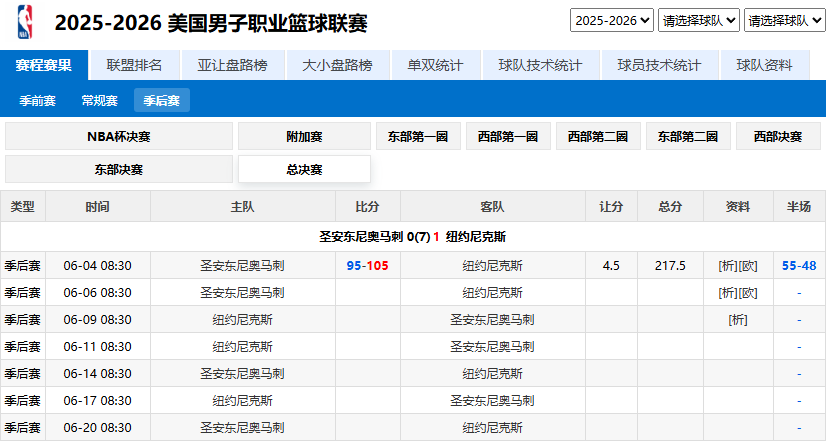
Task: Click home team 纽约尼克斯 in 06-17 row
Action: tap(243, 401)
